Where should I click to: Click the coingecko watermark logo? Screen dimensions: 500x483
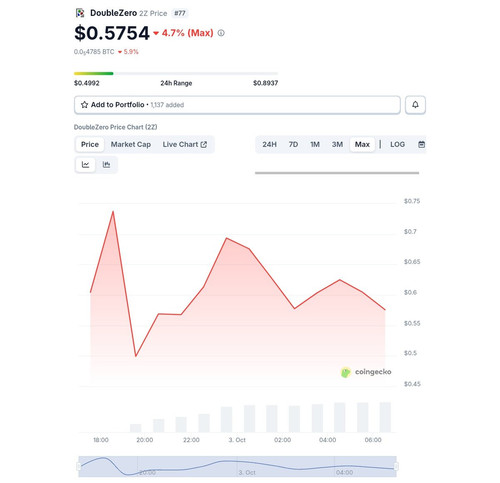(x=366, y=372)
